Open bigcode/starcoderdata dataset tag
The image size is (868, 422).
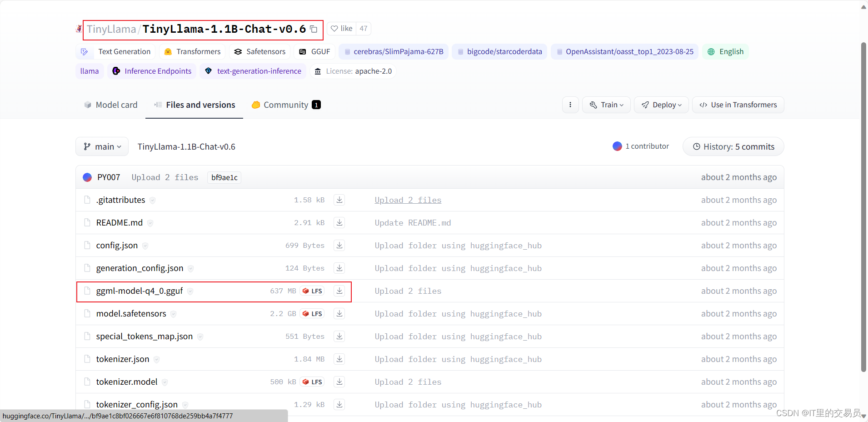(499, 51)
